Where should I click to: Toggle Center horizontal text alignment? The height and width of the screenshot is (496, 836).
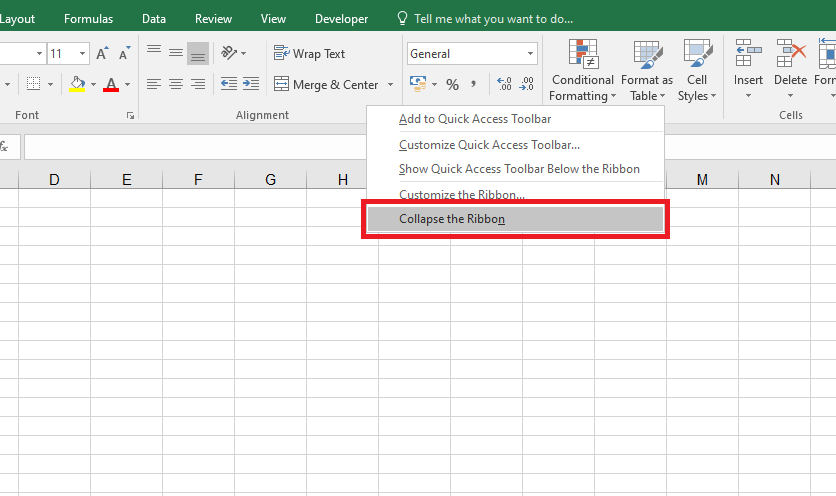click(x=176, y=85)
